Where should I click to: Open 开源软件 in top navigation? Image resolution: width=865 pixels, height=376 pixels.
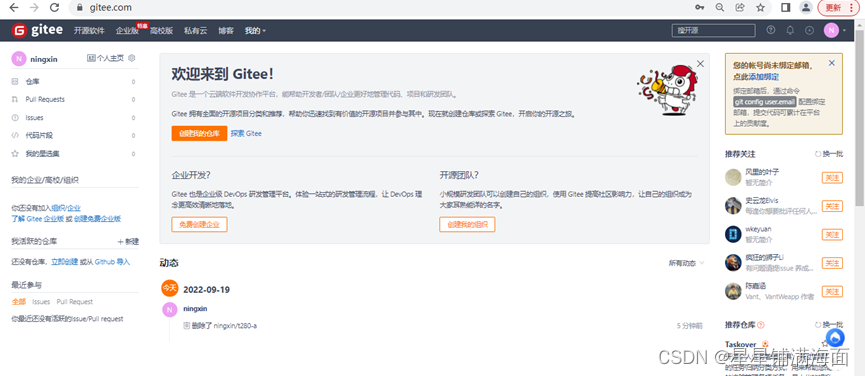pyautogui.click(x=89, y=31)
